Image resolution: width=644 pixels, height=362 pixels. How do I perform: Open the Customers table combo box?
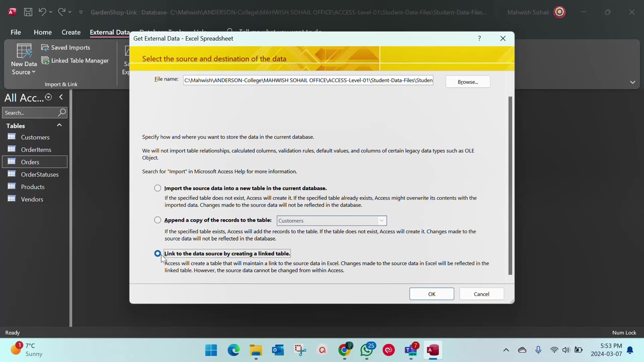pyautogui.click(x=332, y=220)
